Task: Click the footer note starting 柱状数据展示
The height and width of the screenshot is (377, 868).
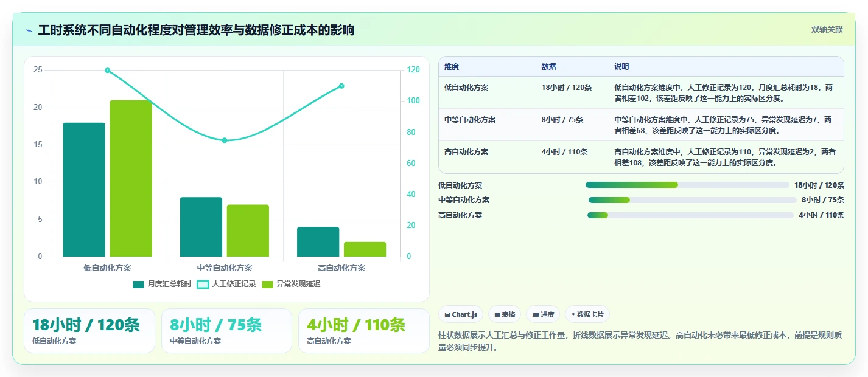Action: [x=640, y=341]
